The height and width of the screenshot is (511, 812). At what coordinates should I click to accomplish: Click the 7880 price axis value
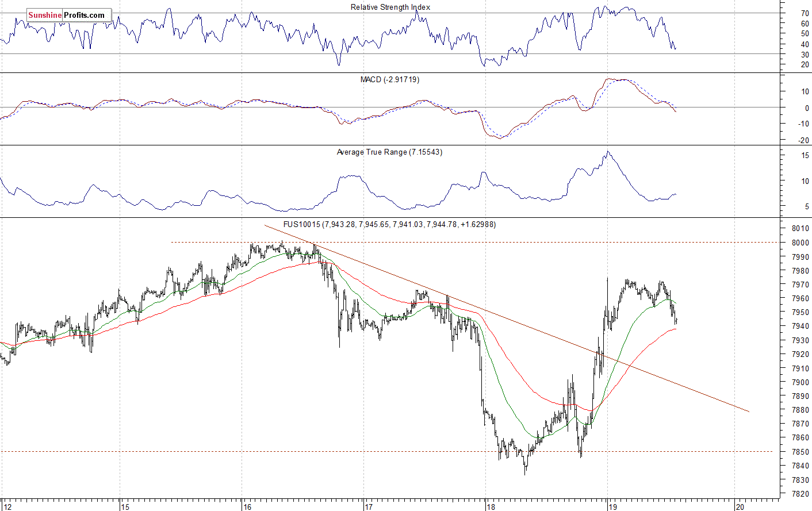click(x=800, y=410)
